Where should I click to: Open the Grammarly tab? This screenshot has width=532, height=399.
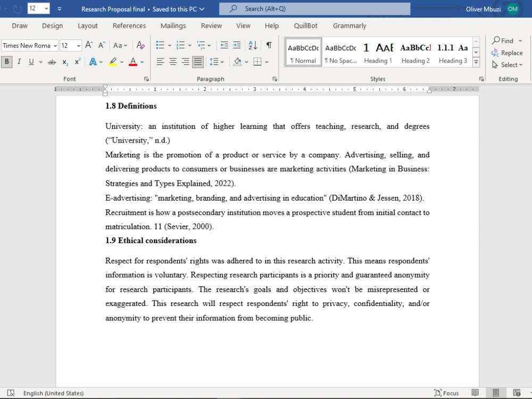tap(350, 26)
